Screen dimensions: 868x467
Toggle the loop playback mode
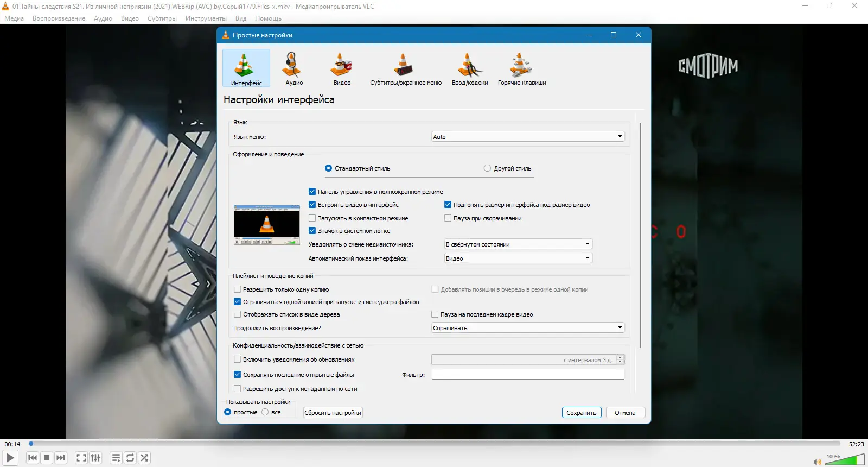point(130,458)
